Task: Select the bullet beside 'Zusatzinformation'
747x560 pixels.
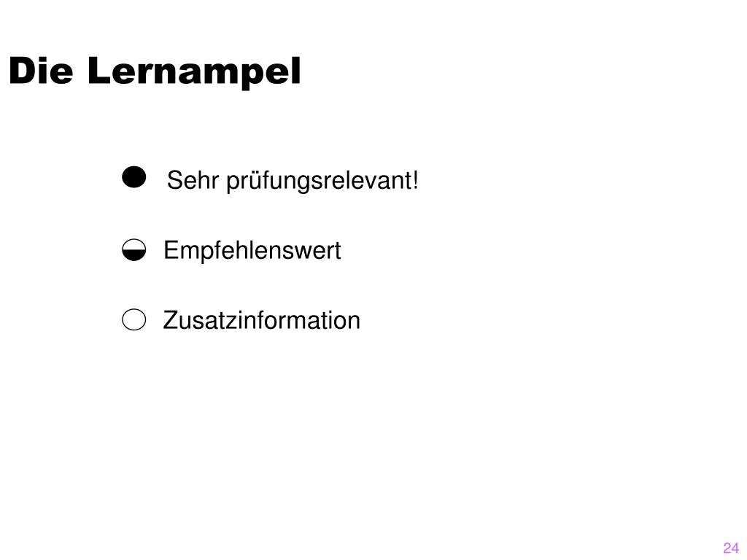Action: (x=134, y=319)
